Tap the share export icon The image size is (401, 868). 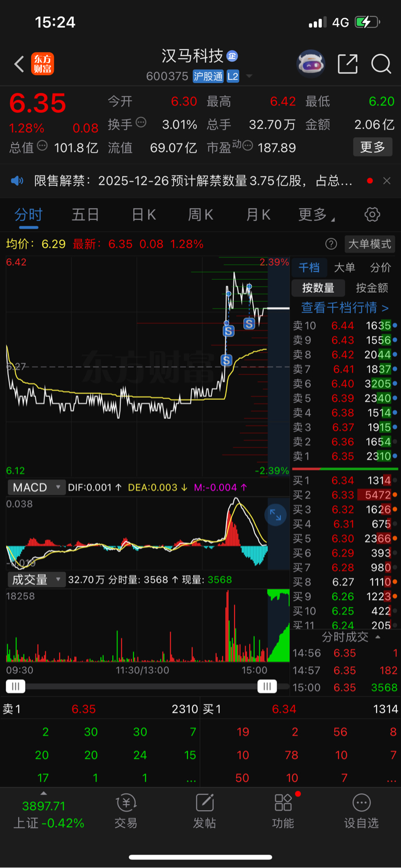(348, 64)
